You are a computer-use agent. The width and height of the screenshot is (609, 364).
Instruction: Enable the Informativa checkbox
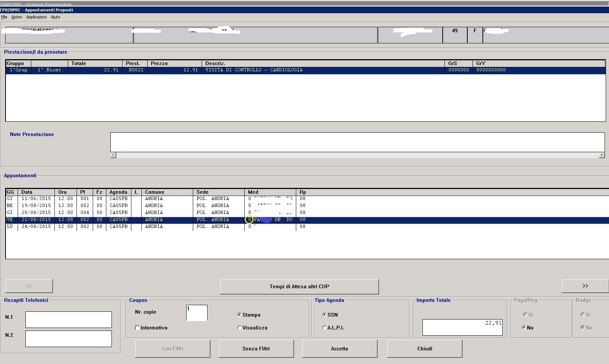(x=137, y=328)
